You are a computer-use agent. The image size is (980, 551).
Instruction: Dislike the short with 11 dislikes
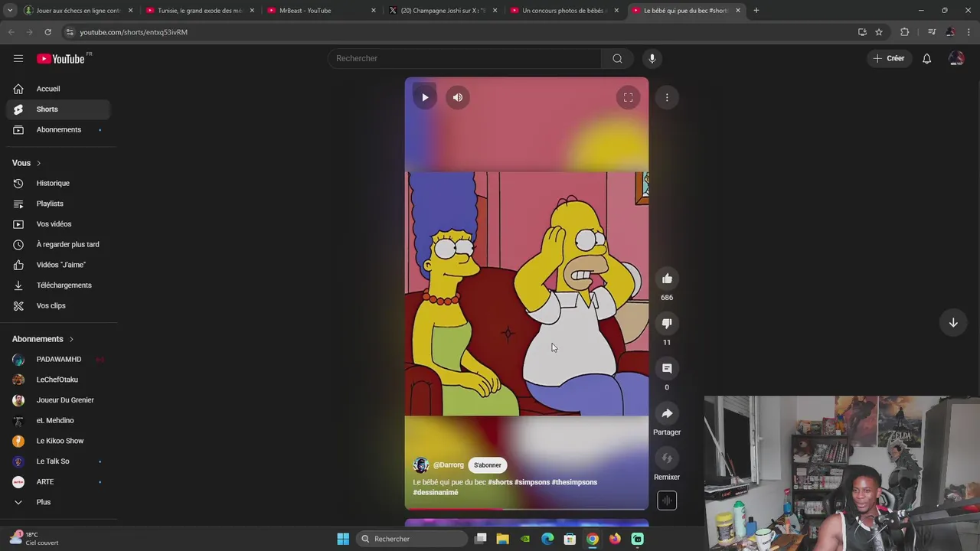667,324
